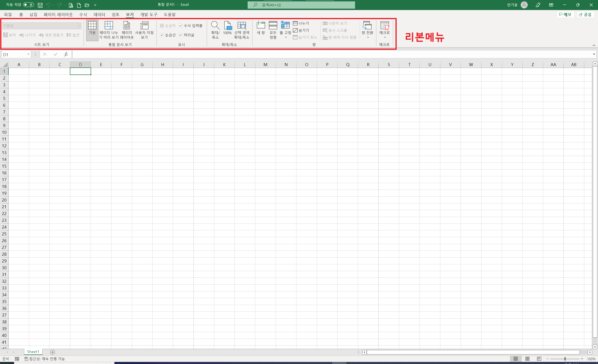Expand the Freeze Panes (틀 고정) dropdown
This screenshot has height=364, width=598.
coord(286,37)
